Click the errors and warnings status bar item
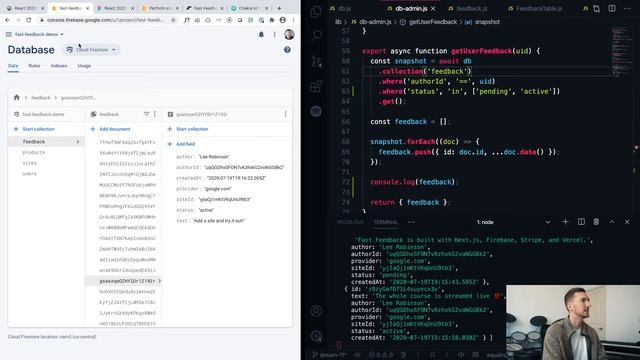 [x=381, y=355]
